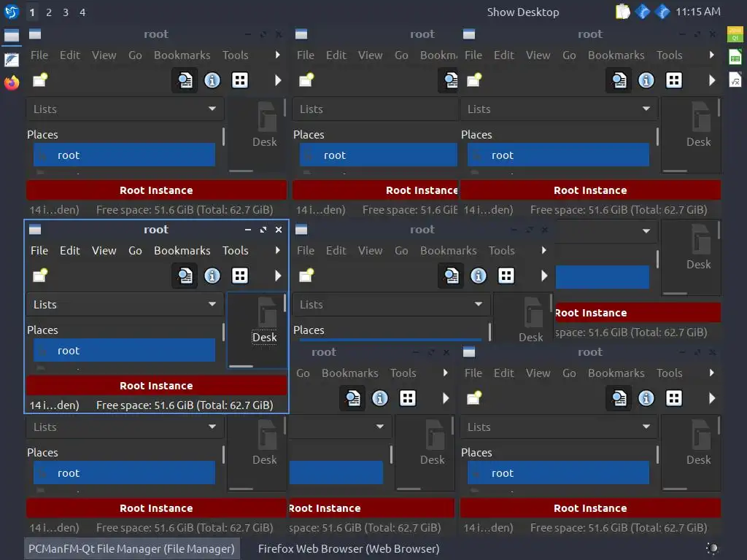Open View menu in the highlighted root window
The image size is (747, 560).
click(x=104, y=251)
